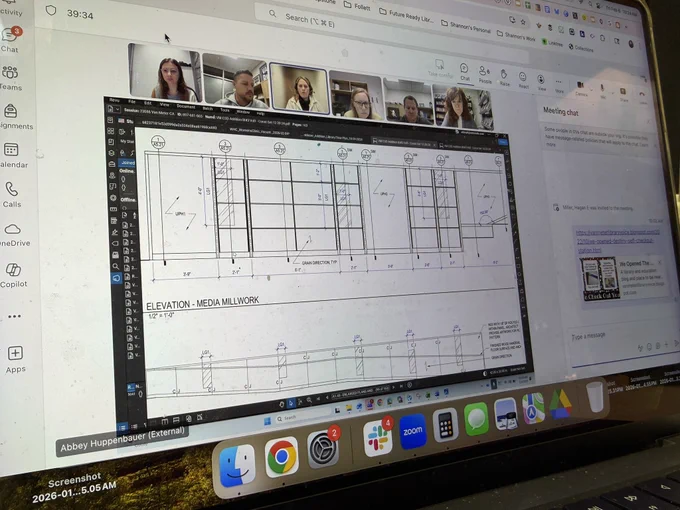Open the Future Ready Libr... bookmarks folder

coord(407,16)
